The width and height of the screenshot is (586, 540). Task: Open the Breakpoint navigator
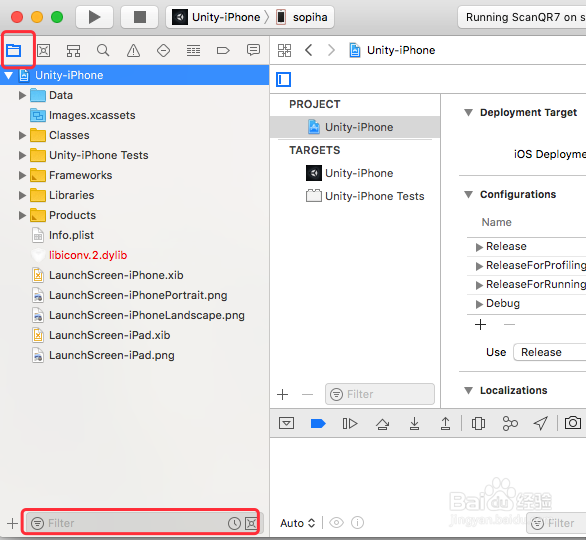(x=223, y=50)
